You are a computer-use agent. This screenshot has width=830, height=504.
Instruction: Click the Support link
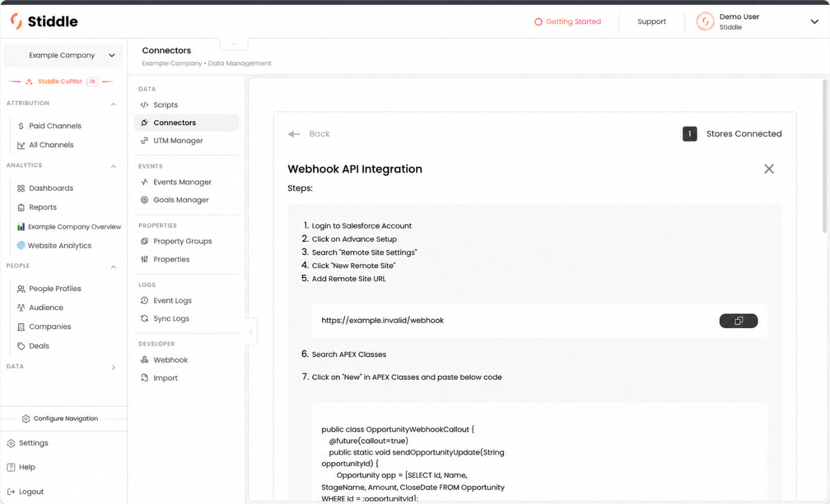(652, 21)
